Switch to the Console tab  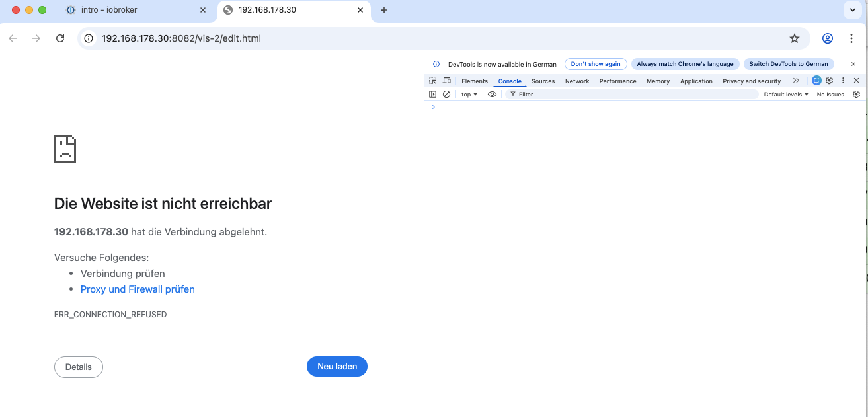tap(510, 81)
